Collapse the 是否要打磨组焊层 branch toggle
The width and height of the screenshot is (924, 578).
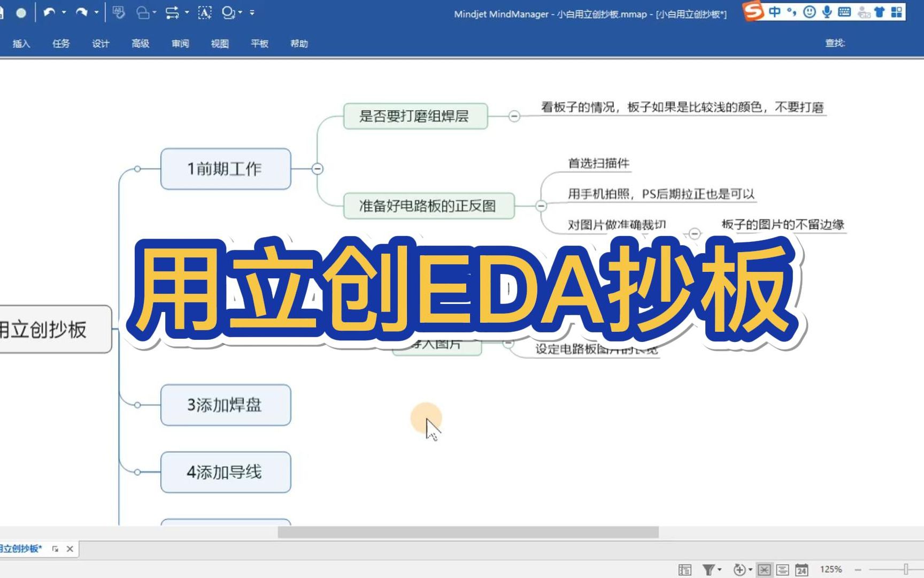coord(514,116)
